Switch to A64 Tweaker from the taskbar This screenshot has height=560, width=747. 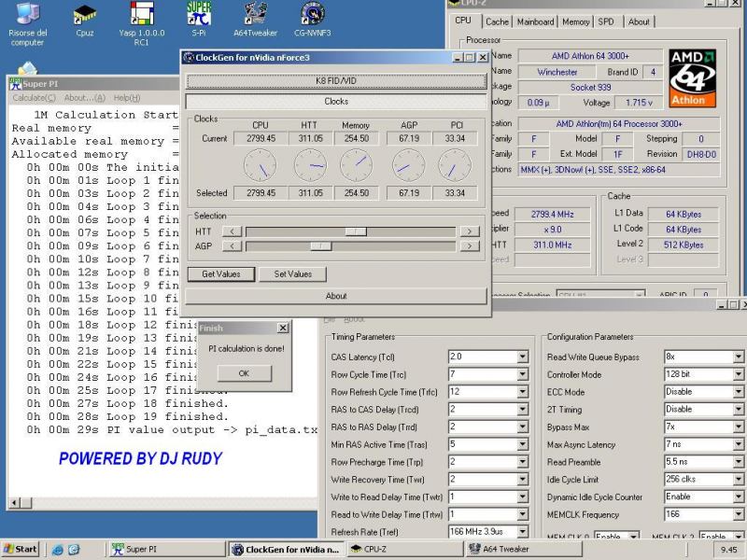pos(524,549)
